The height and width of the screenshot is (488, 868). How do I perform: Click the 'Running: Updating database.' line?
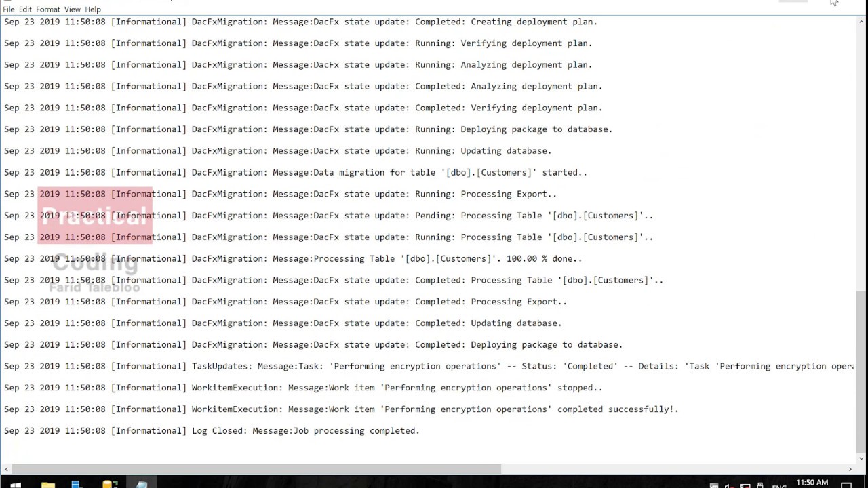(278, 151)
